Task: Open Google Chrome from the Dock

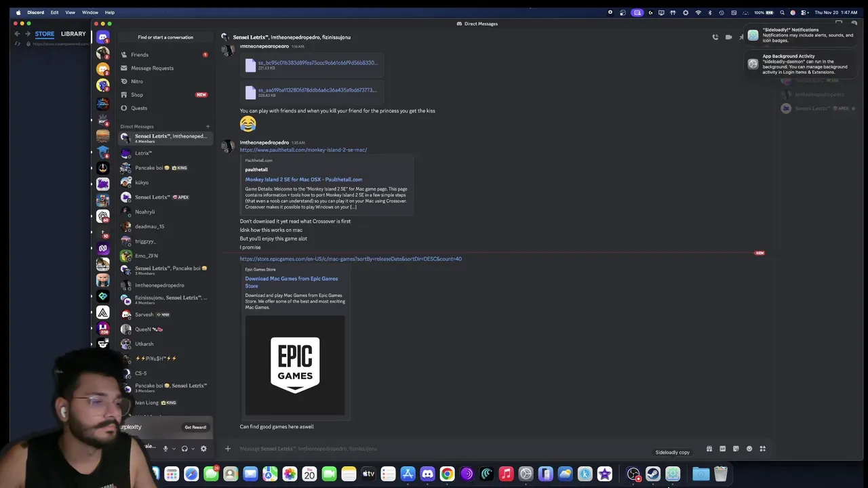Action: click(447, 474)
